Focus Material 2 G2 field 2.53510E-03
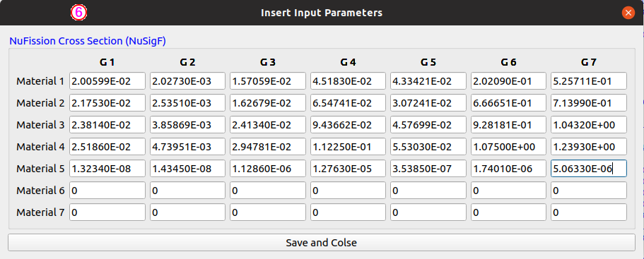Image resolution: width=644 pixels, height=259 pixels. (188, 103)
